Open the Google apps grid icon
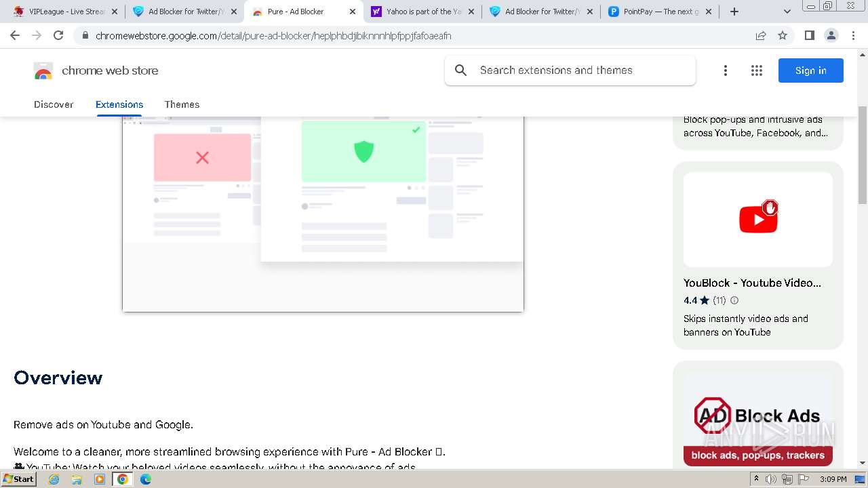Image resolution: width=868 pixels, height=488 pixels. 757,70
